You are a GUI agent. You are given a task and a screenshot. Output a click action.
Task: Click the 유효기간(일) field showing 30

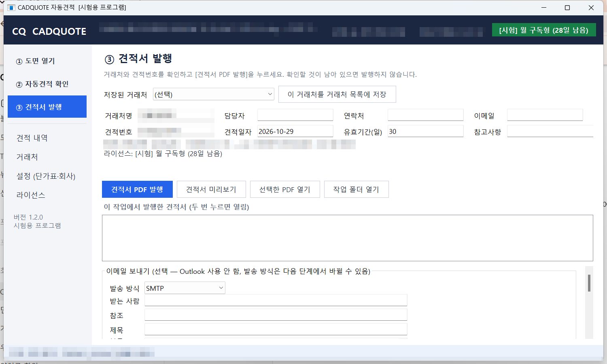(x=425, y=131)
